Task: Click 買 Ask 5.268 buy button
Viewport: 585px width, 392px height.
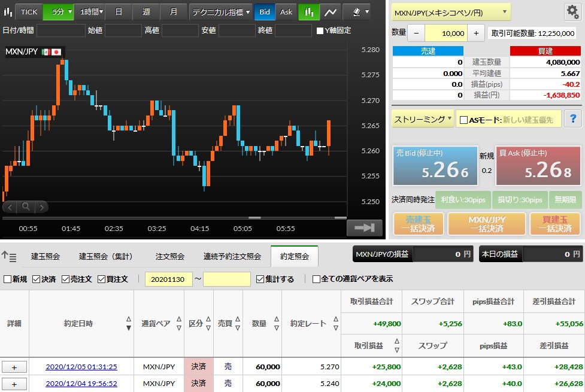Action: 538,166
